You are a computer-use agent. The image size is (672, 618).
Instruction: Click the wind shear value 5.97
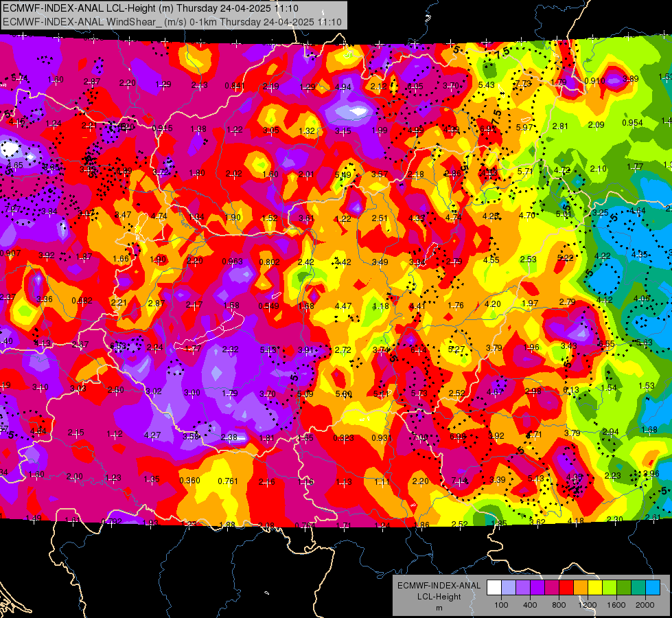pos(524,127)
